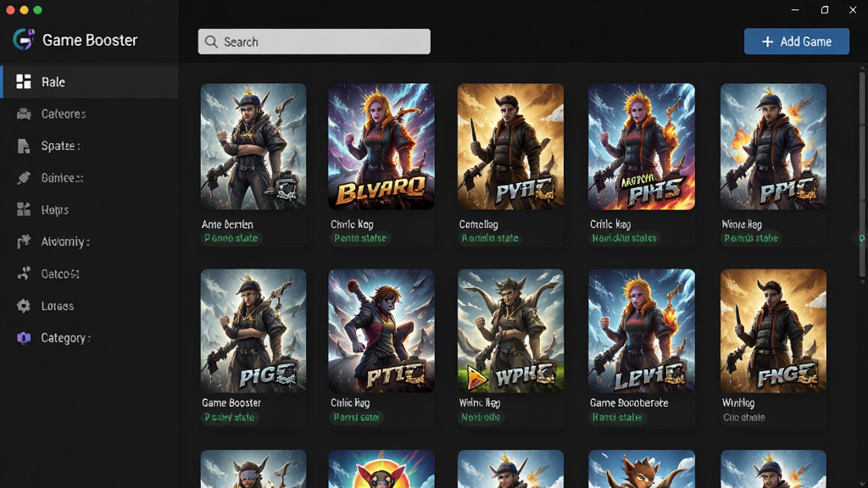Viewport: 868px width, 488px height.
Task: Open the Spatee document icon
Action: click(23, 146)
